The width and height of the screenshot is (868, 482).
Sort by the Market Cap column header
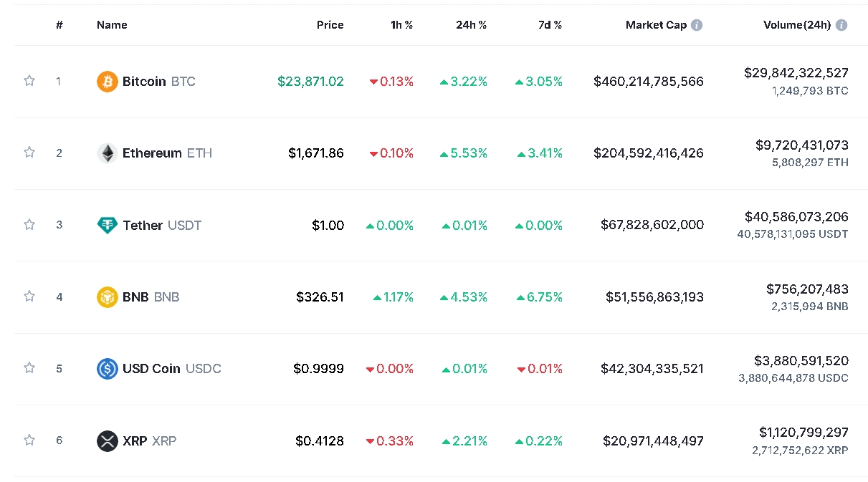tap(656, 25)
